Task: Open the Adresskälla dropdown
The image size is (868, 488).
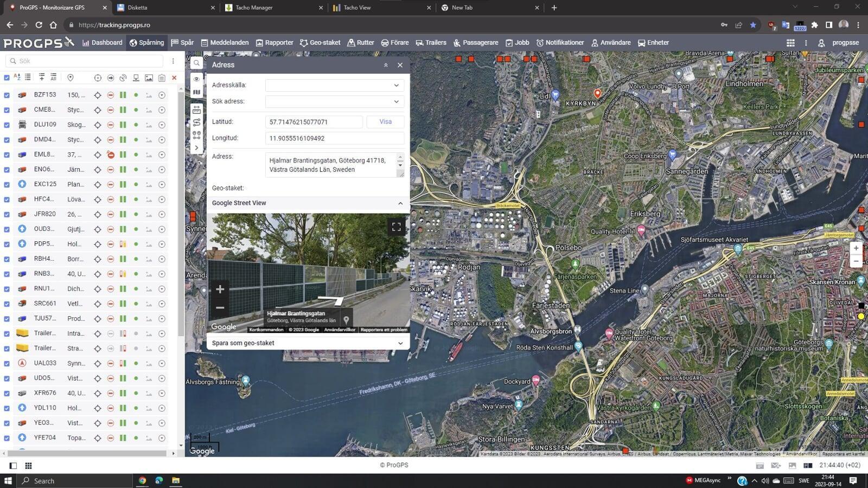Action: click(334, 85)
